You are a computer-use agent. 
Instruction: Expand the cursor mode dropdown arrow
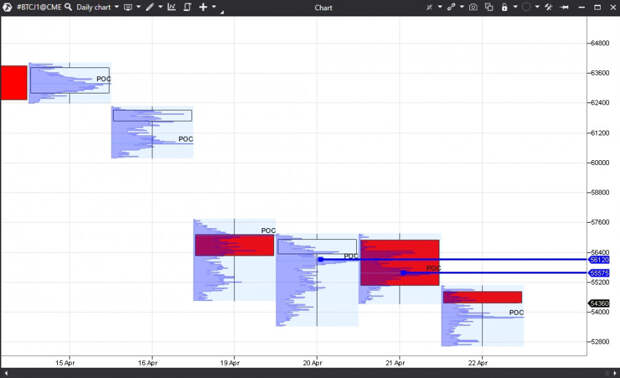click(x=214, y=7)
